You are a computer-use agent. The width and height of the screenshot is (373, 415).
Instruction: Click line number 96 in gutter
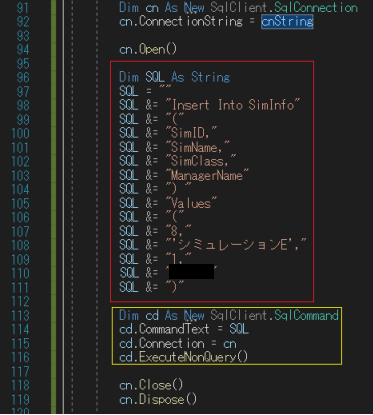[x=23, y=78]
